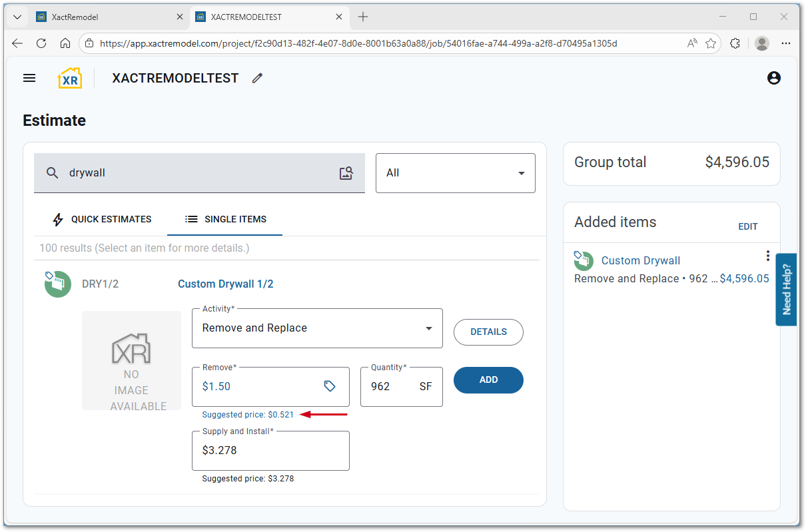Open three-dot menu for Custom Drywall item

(768, 256)
